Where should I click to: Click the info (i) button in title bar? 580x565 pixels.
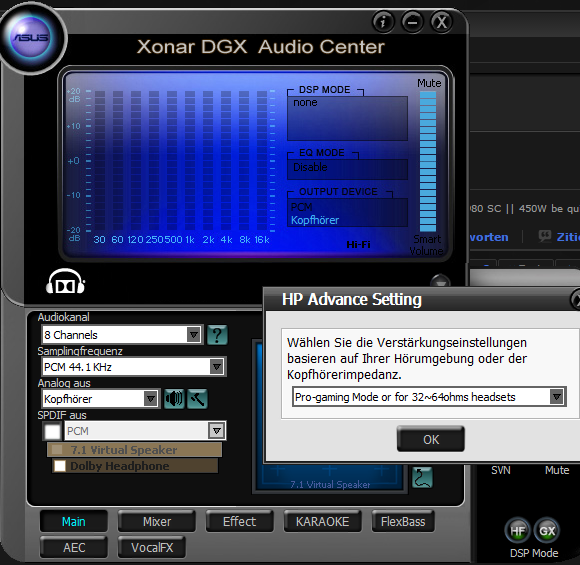[x=383, y=22]
